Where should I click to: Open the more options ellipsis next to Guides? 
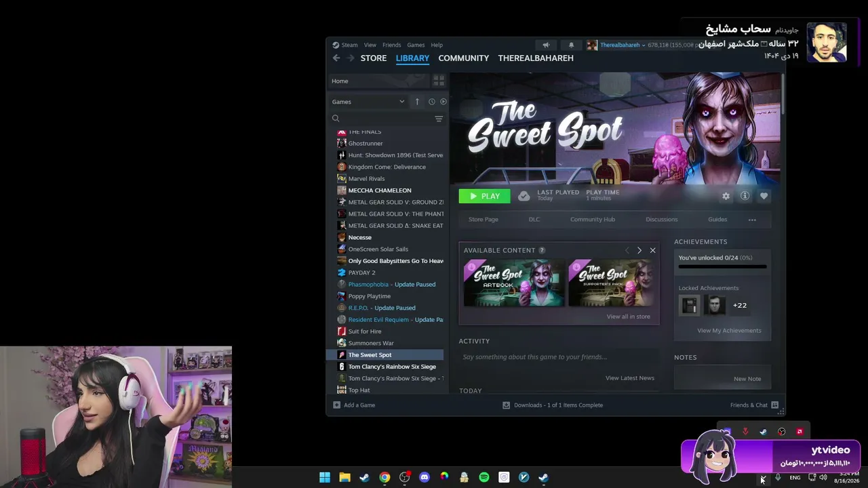[x=752, y=220]
